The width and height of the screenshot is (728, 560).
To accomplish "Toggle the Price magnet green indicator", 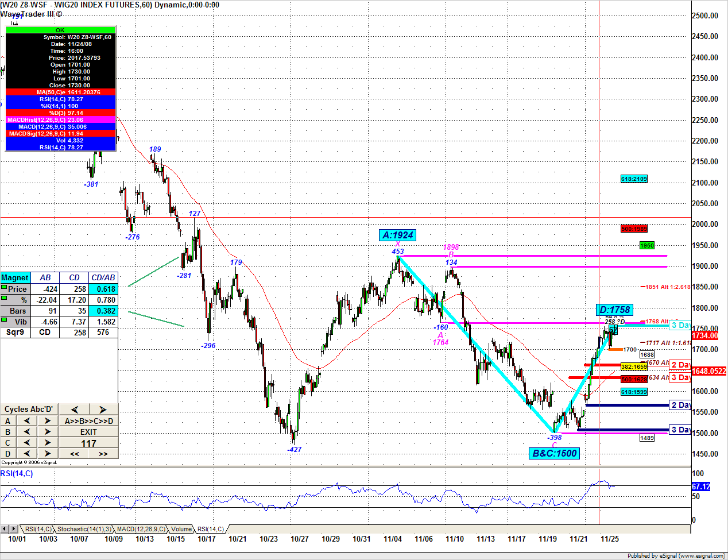I will [4, 287].
